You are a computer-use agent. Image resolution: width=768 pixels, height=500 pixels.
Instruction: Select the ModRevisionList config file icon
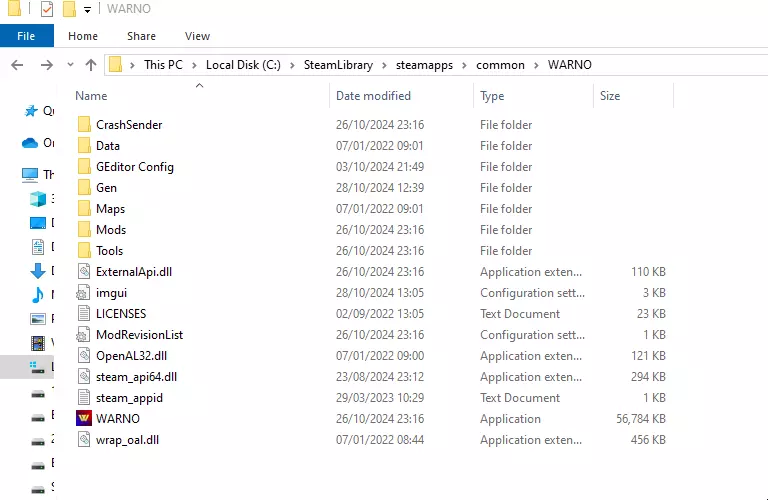pyautogui.click(x=84, y=335)
